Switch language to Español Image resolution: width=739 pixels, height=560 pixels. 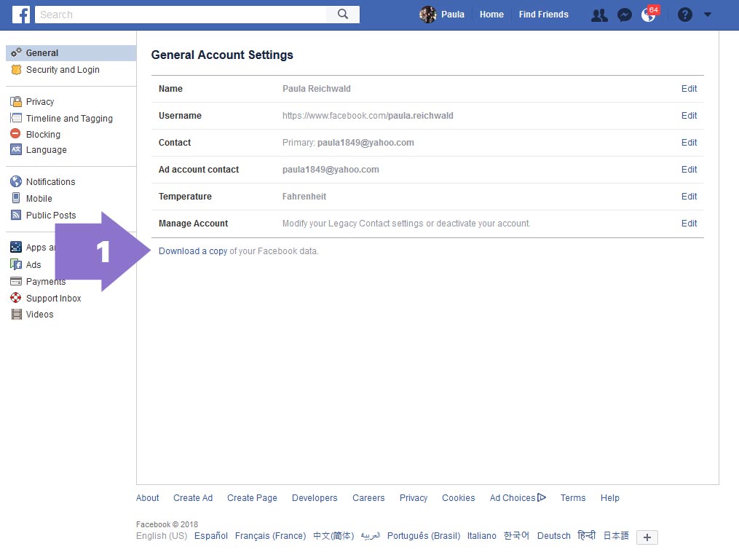(x=210, y=535)
